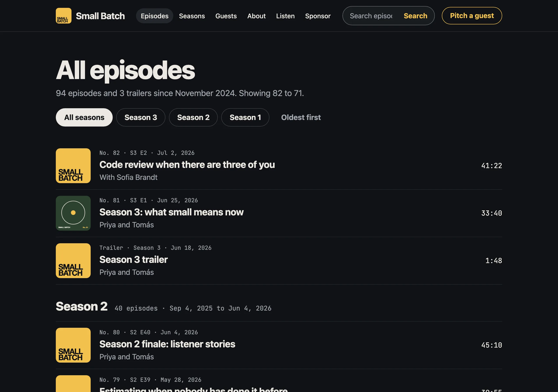
Task: Filter by Season 2 pill
Action: point(193,117)
